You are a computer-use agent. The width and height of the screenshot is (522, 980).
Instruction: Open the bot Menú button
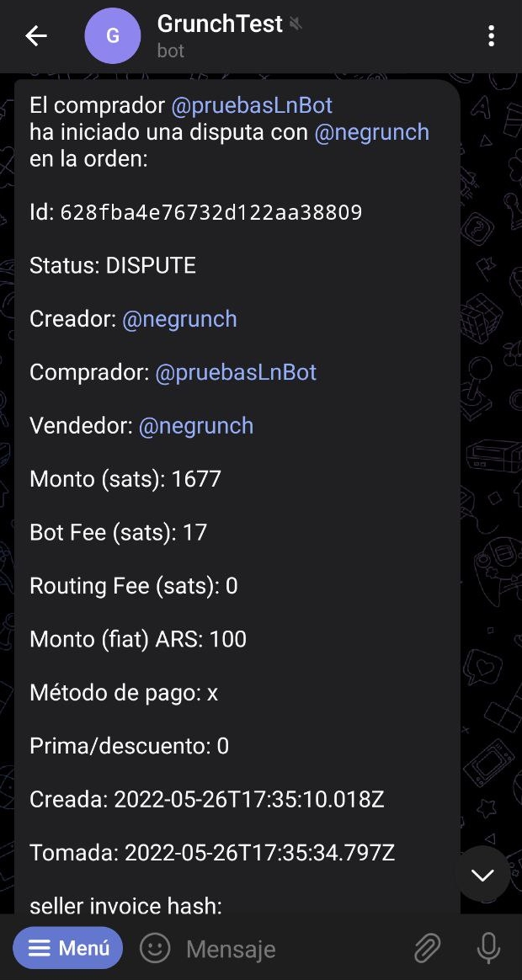(x=68, y=948)
